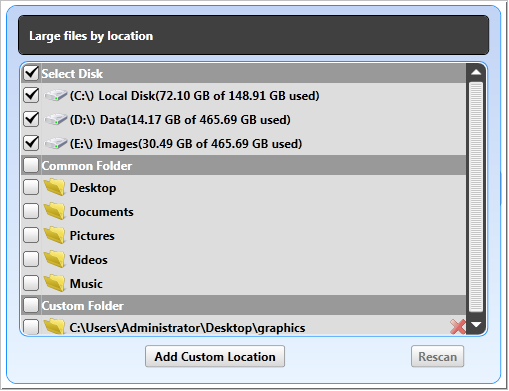Click the D:\ Data drive icon

[55, 120]
